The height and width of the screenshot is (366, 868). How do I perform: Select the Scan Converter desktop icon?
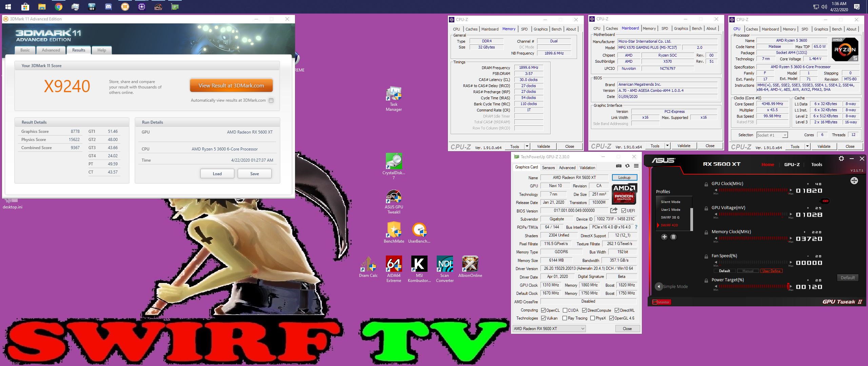445,269
